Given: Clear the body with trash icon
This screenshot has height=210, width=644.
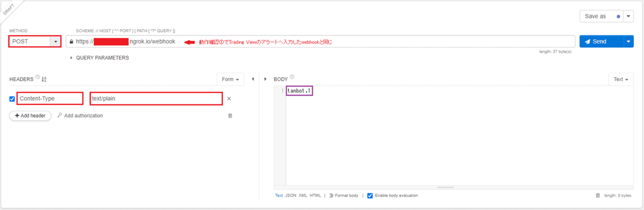Looking at the screenshot, I should coord(598,196).
